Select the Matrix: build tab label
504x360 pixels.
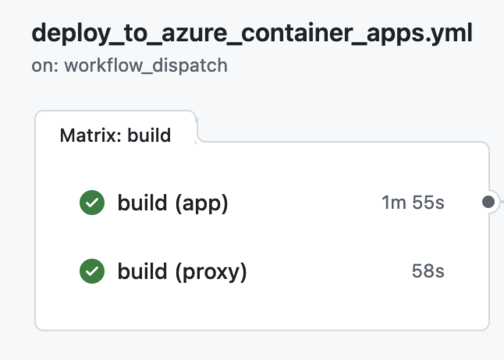coord(115,135)
